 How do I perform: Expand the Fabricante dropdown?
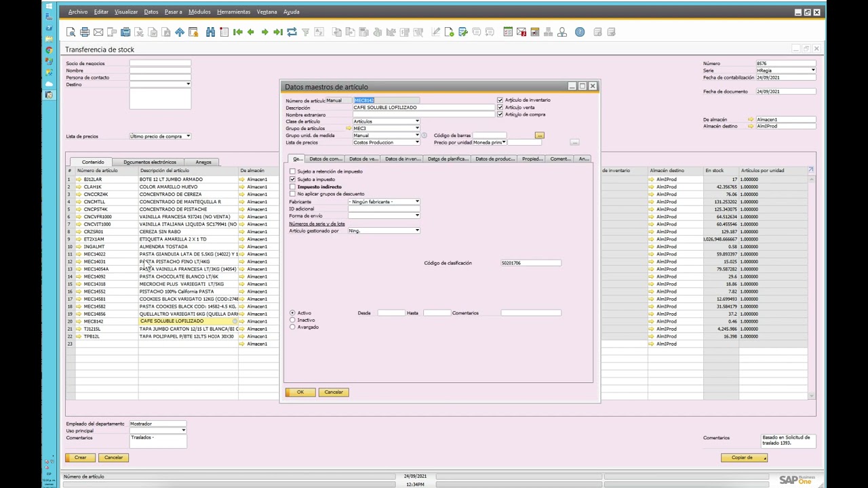pyautogui.click(x=417, y=202)
